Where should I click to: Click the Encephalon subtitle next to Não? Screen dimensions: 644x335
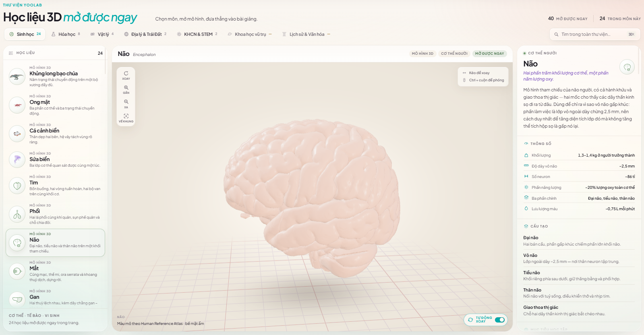click(144, 55)
